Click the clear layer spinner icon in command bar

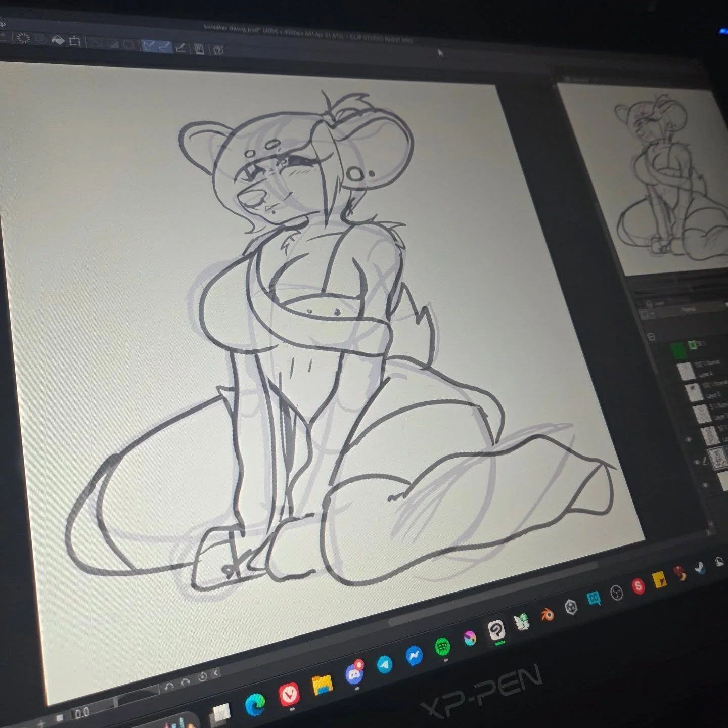click(24, 38)
